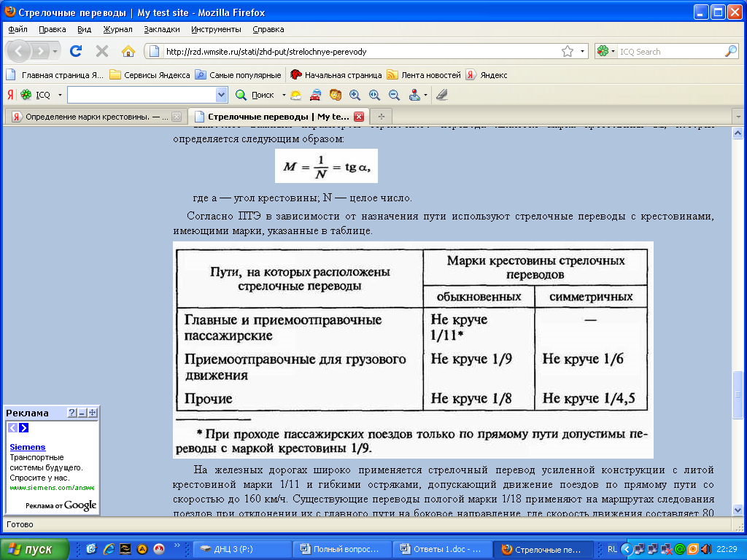Expand quick launch chevron on taskbar
The width and height of the screenshot is (747, 560).
[177, 545]
